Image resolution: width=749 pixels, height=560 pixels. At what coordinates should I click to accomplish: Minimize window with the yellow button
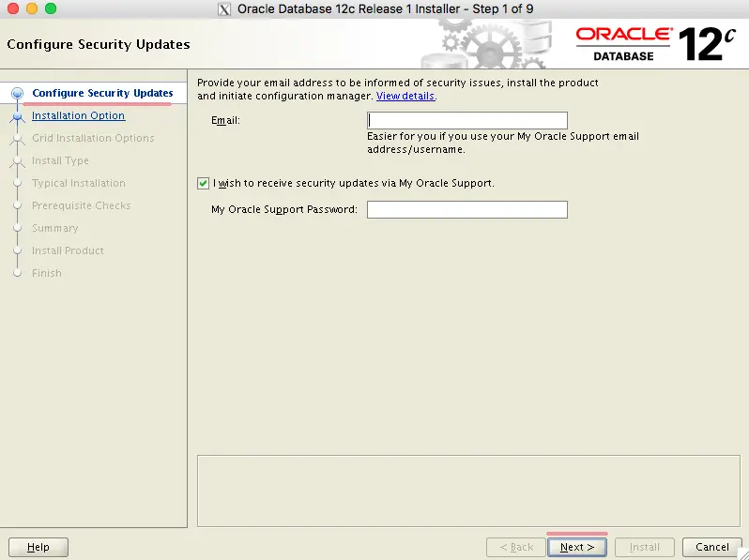click(x=32, y=8)
